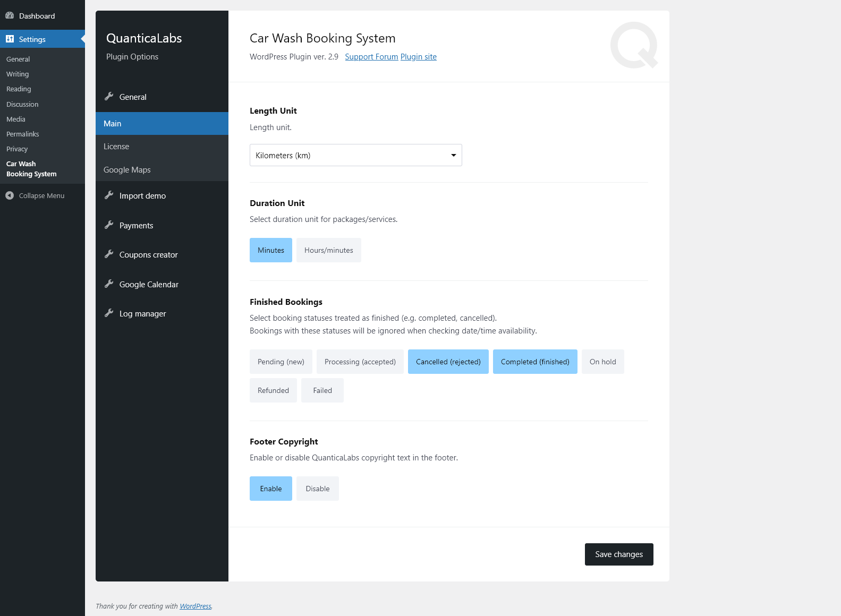The image size is (841, 616).
Task: Open Permalinks in the Settings menu
Action: pyautogui.click(x=23, y=134)
